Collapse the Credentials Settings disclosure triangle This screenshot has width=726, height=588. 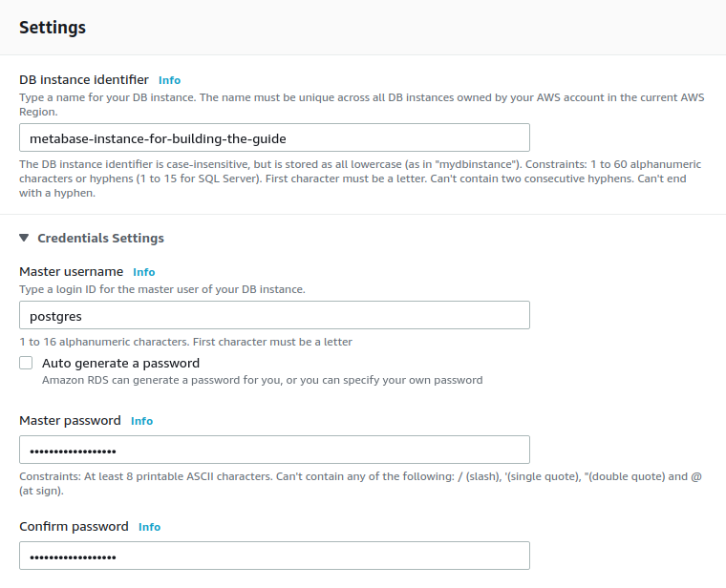coord(24,238)
